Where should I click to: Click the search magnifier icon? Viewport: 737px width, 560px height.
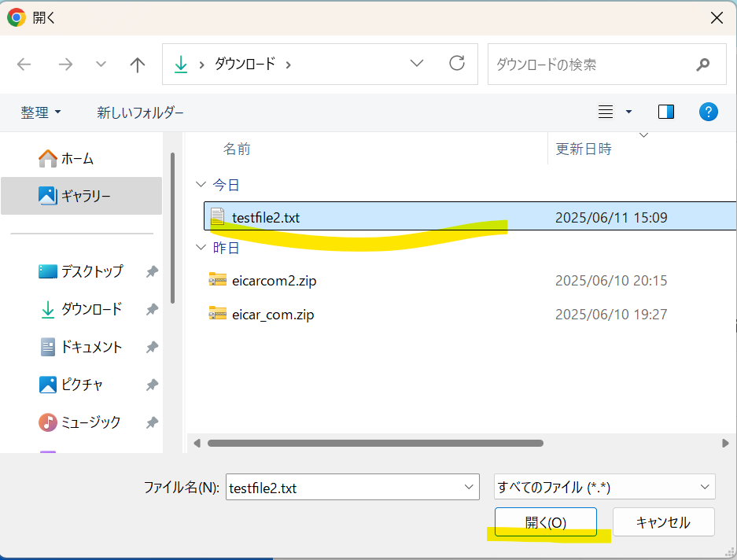[702, 64]
